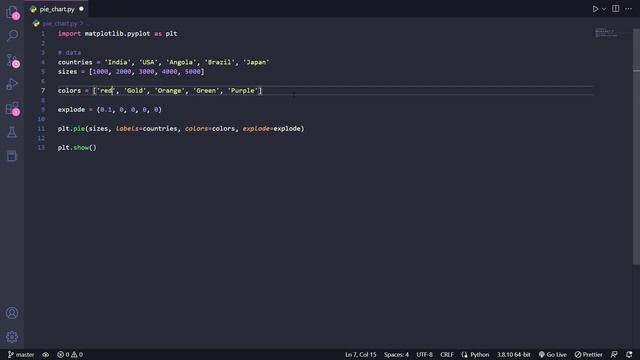This screenshot has height=360, width=640.
Task: Click pie_chart.py in breadcrumb path
Action: (60, 24)
